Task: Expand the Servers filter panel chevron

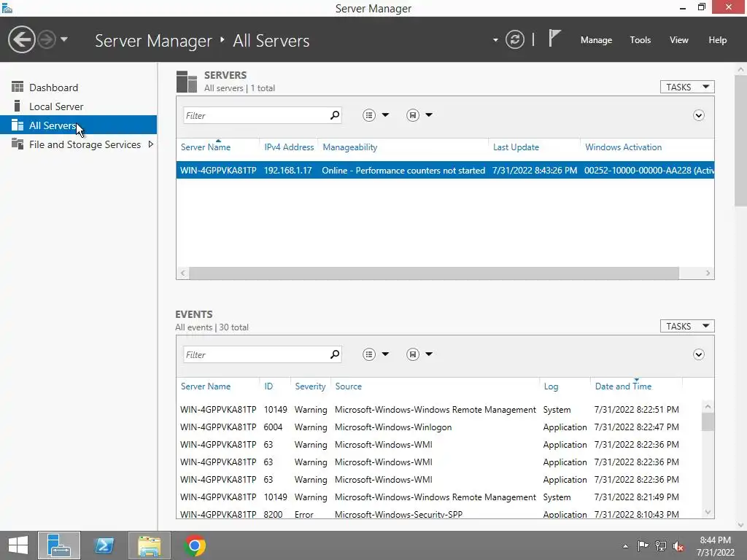Action: tap(698, 115)
